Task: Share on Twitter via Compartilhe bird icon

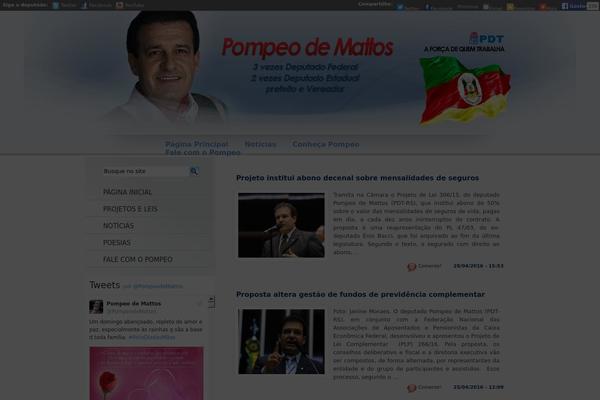Action: (400, 7)
